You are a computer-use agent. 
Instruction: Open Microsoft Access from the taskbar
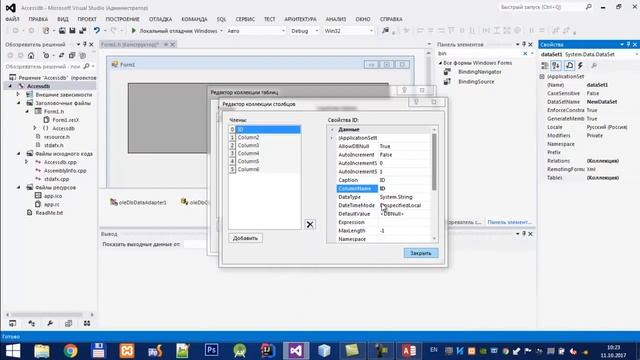[409, 351]
